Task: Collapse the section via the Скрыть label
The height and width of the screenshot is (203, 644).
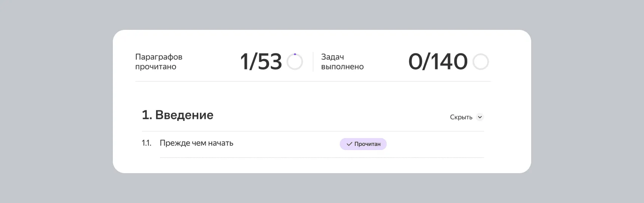Action: click(x=461, y=117)
